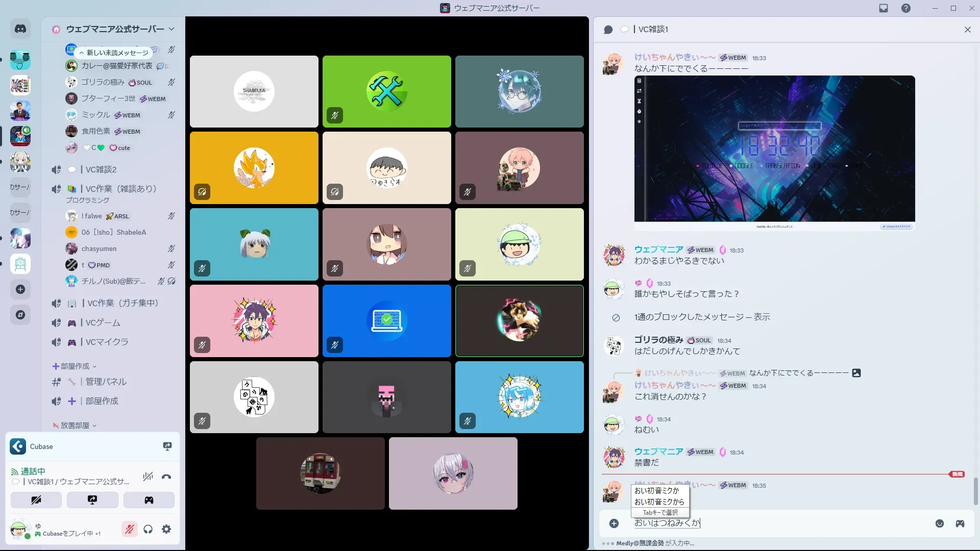Image resolution: width=980 pixels, height=551 pixels.
Task: Open user settings gear
Action: pos(166,530)
